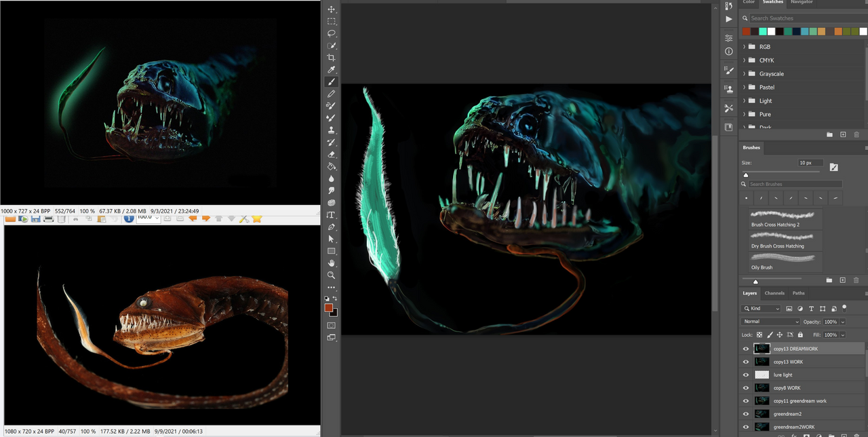Expand the RGB swatch group

(x=745, y=47)
